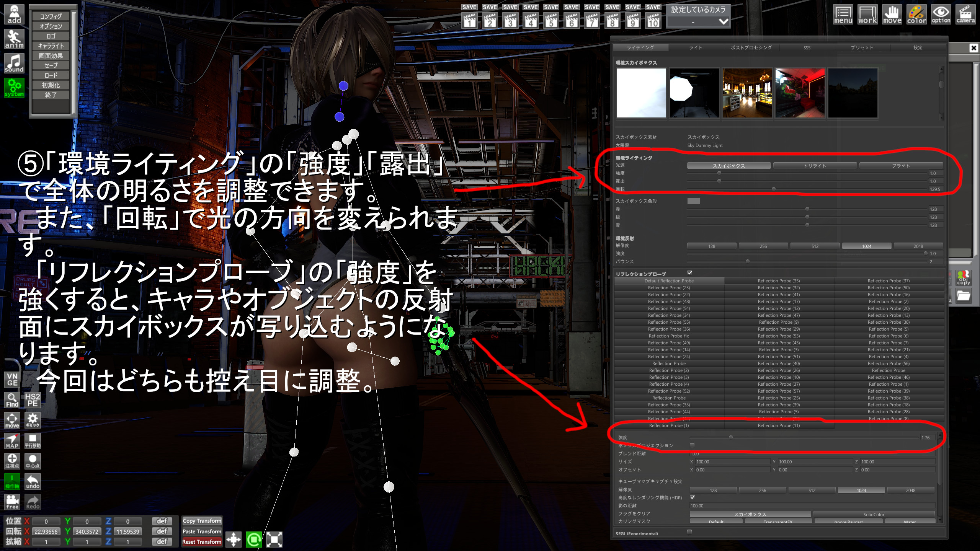Toggle the リフレクションプローブ checkbox
This screenshot has width=980, height=551.
click(689, 273)
